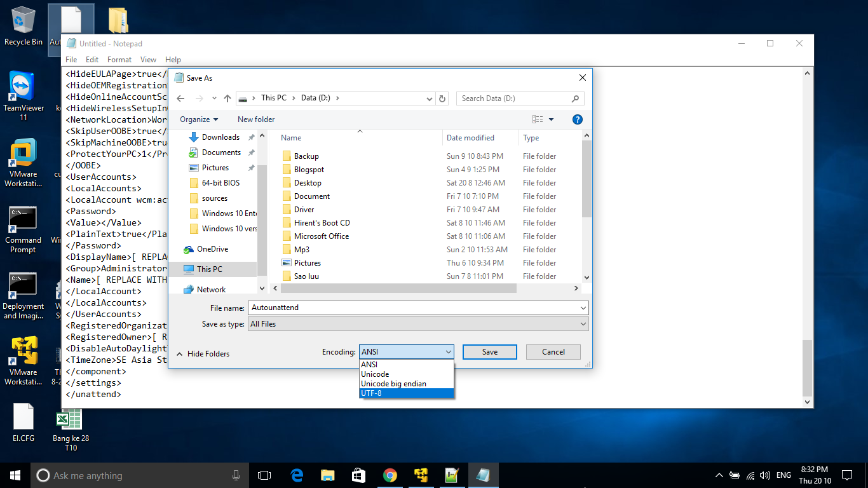Open the address bar previous locations dropdown

tap(430, 98)
